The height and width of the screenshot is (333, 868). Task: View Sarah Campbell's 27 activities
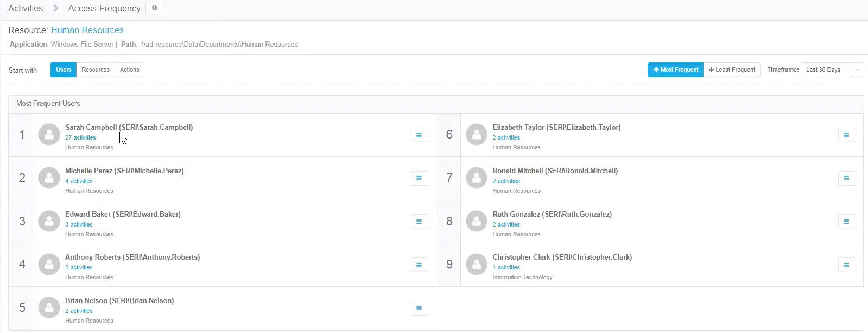(80, 138)
